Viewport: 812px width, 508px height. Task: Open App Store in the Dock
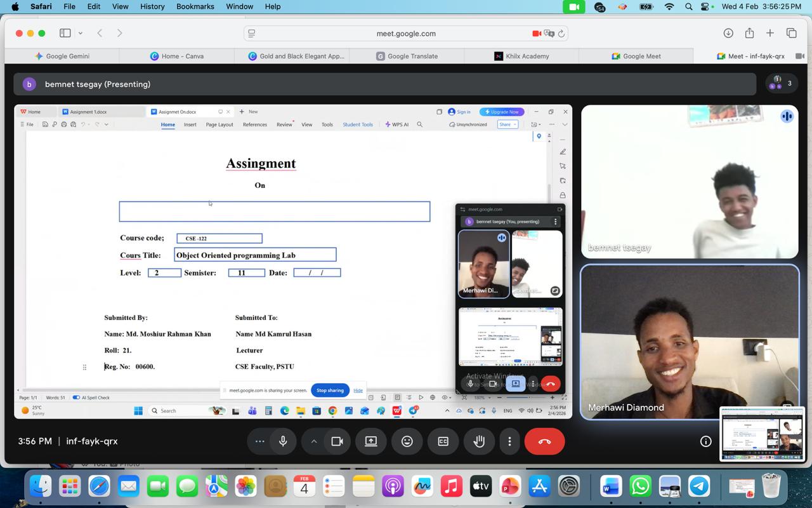(539, 486)
